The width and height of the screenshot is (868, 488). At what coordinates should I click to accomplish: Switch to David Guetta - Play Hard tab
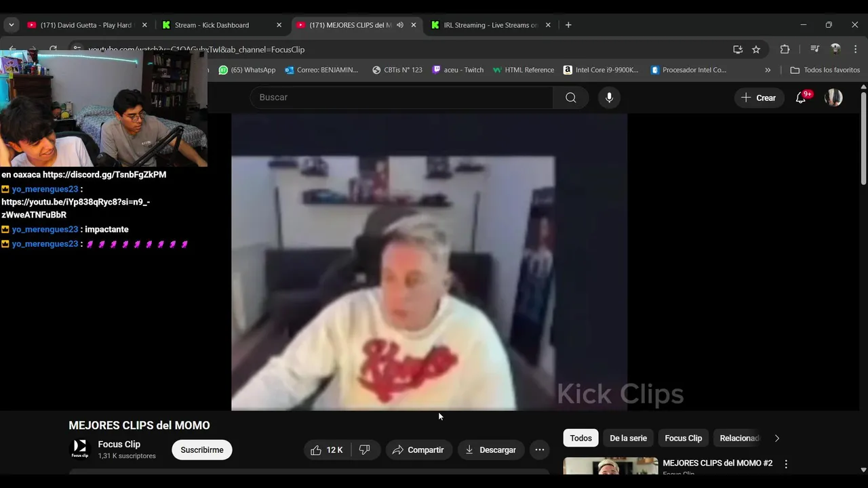[85, 25]
